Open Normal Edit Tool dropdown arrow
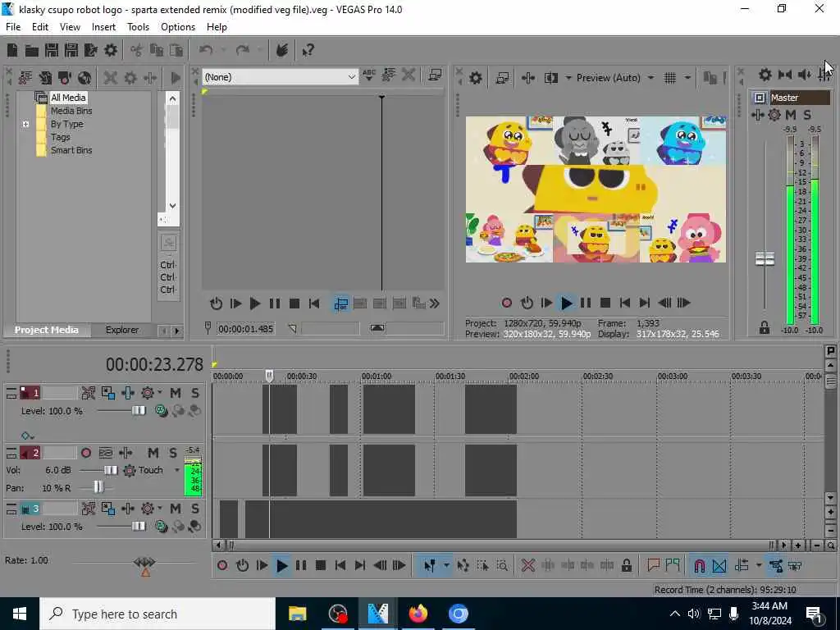 445,565
